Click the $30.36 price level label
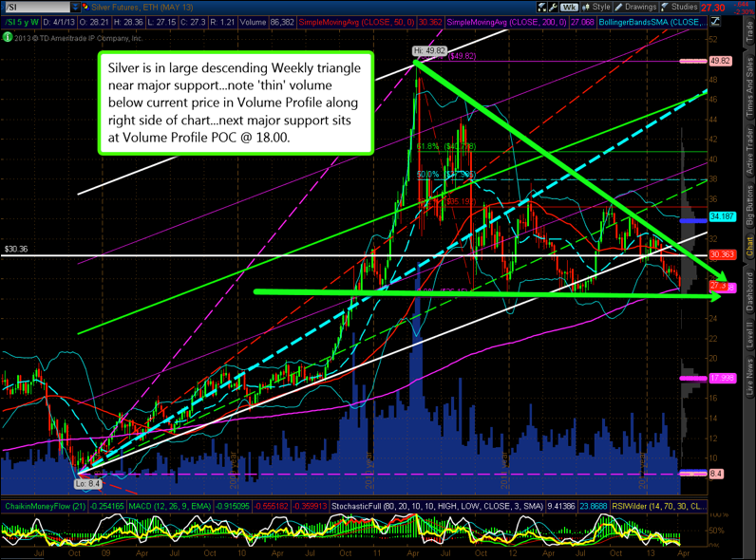 (x=16, y=250)
